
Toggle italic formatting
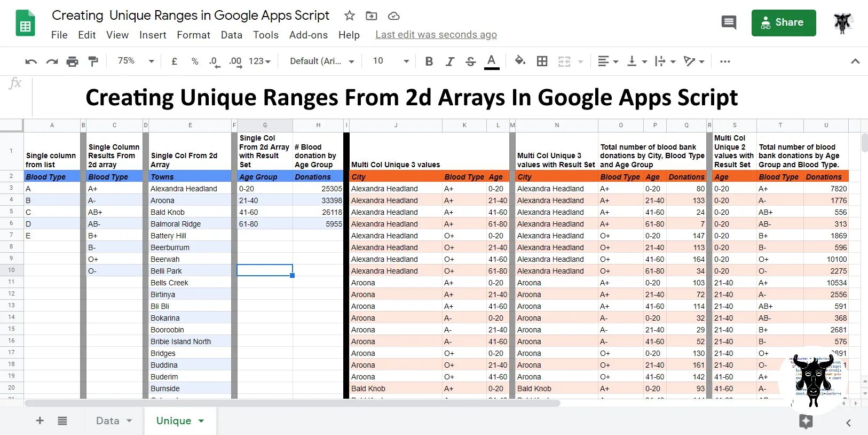(449, 61)
